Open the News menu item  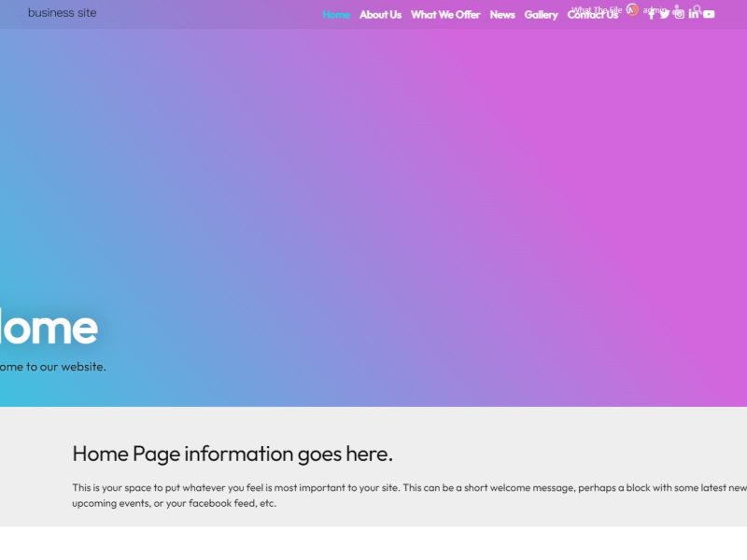click(x=501, y=15)
